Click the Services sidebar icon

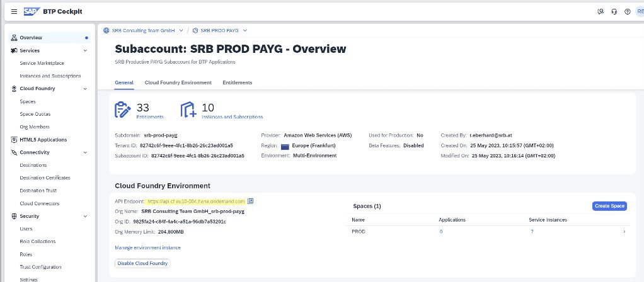point(14,50)
